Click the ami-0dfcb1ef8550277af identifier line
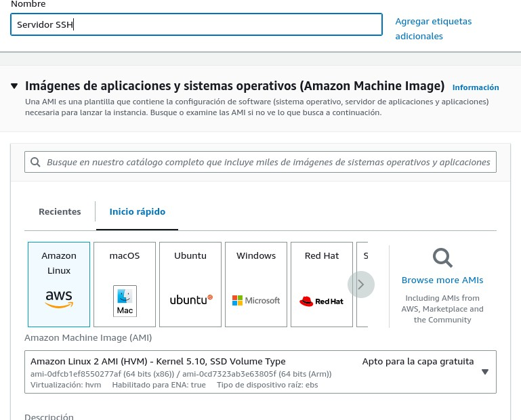This screenshot has width=521, height=420. click(181, 374)
